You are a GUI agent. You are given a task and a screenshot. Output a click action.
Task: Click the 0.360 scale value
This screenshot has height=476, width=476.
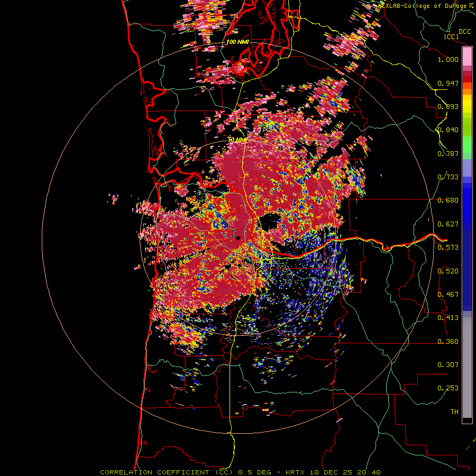448,342
